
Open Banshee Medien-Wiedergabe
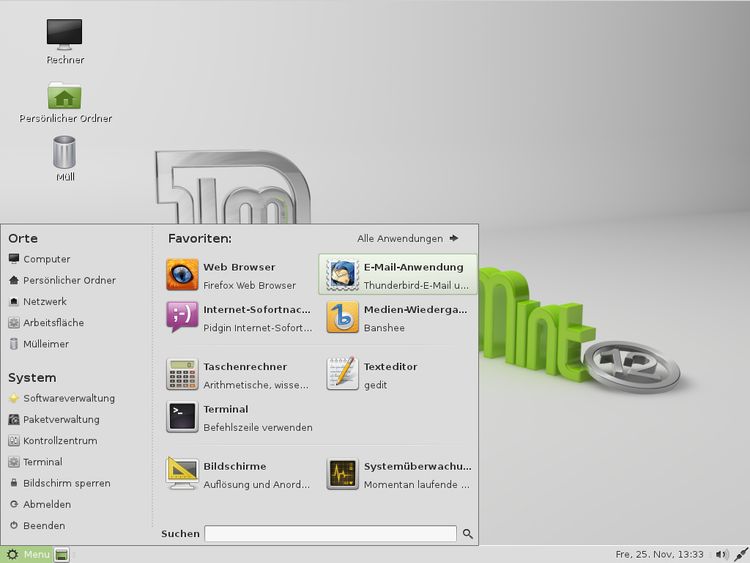pyautogui.click(x=398, y=318)
